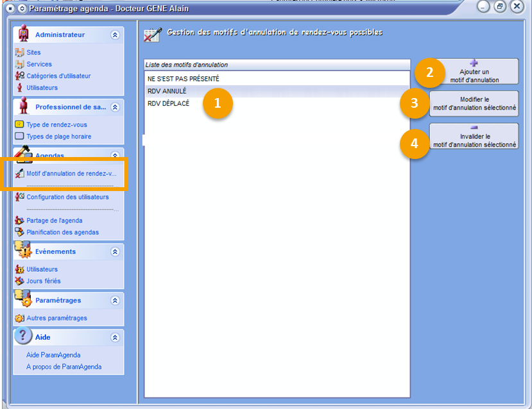This screenshot has width=532, height=409.
Task: Click the Partage de l'agenda icon
Action: coord(19,221)
